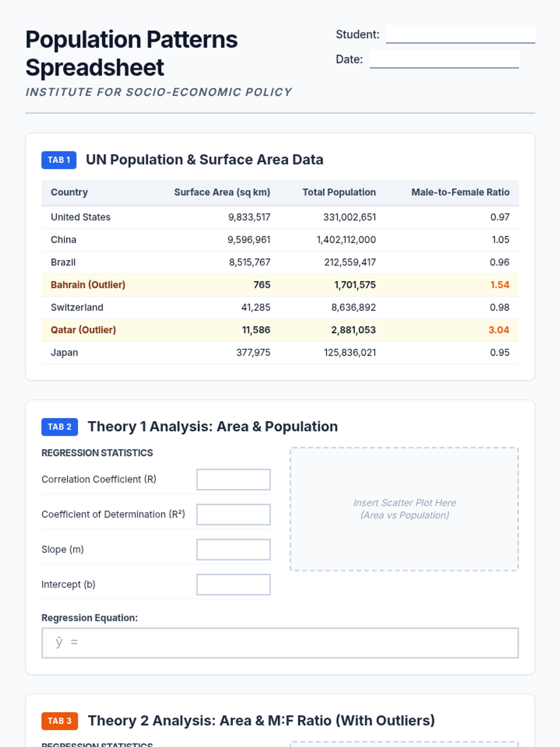Select the Qatar (Outlier) row label
Screen dimensions: 560x747
[x=83, y=330]
